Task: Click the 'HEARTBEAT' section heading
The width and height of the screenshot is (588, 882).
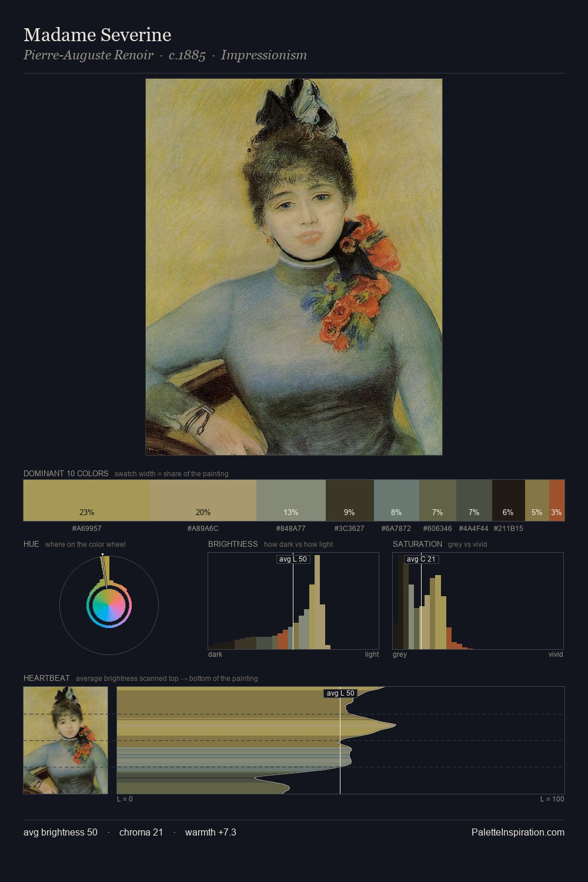Action: (46, 678)
